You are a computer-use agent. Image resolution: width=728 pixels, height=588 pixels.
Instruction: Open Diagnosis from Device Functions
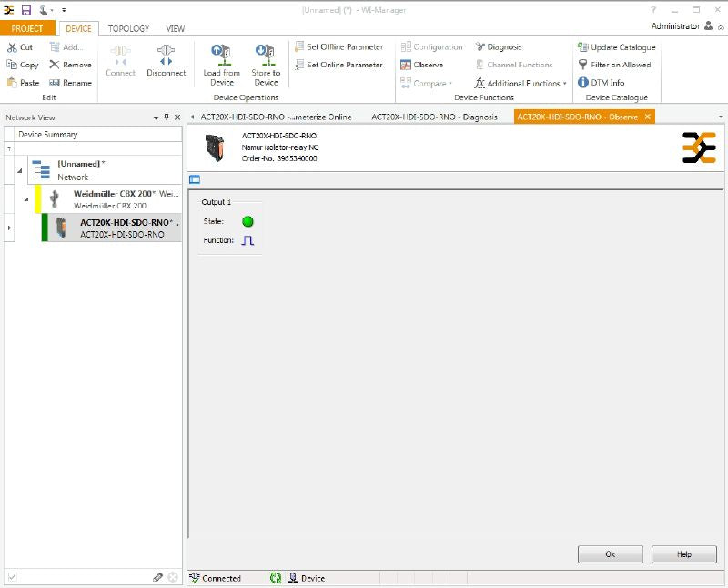[x=498, y=46]
